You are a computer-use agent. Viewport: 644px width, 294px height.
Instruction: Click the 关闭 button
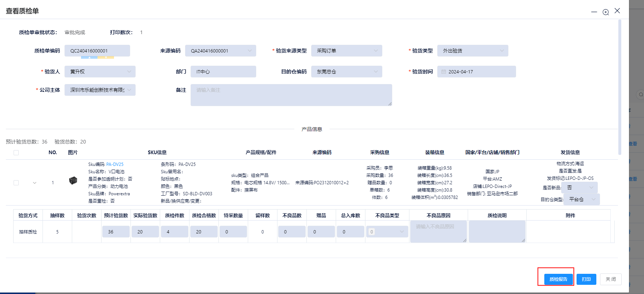click(x=611, y=279)
